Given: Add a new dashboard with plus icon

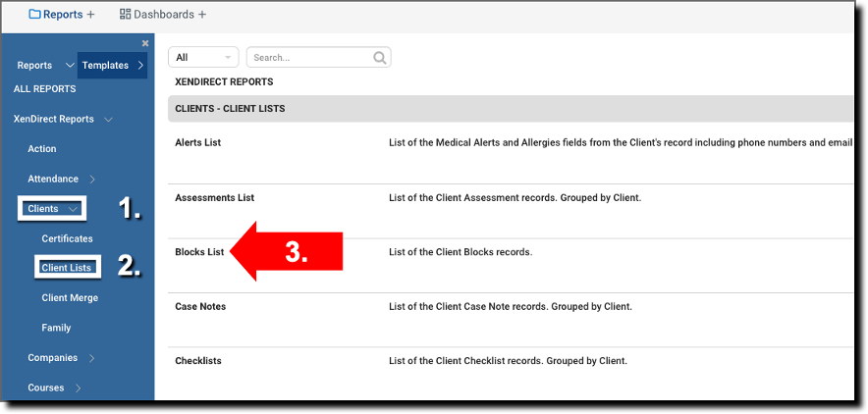Looking at the screenshot, I should (202, 15).
